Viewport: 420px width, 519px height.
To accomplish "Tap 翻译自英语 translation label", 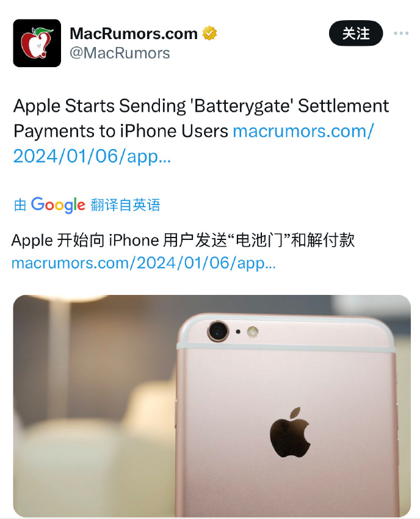I will pos(125,205).
